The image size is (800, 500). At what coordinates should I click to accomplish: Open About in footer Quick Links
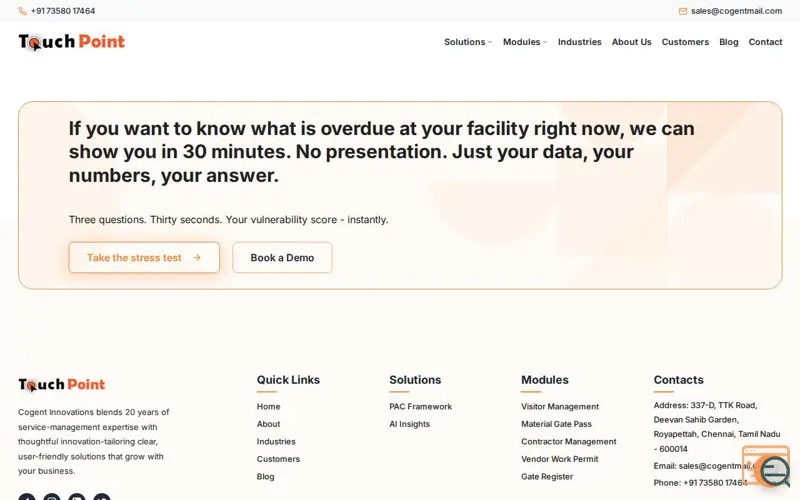tap(268, 424)
